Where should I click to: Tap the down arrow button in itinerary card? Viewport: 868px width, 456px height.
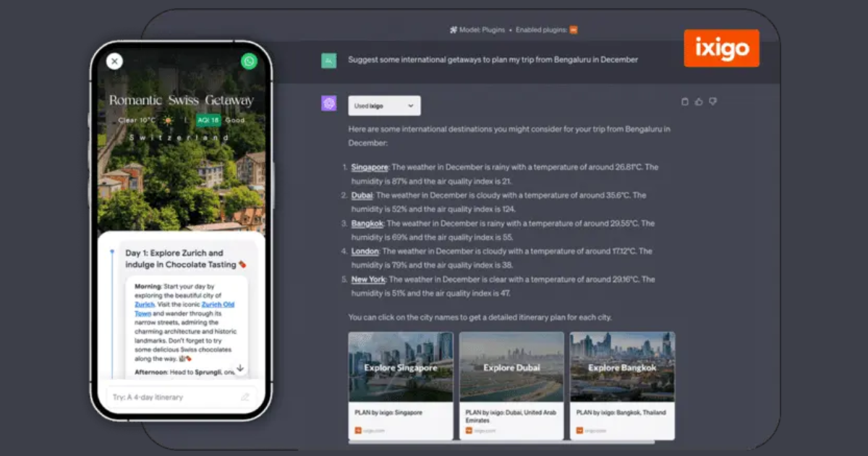click(x=240, y=368)
